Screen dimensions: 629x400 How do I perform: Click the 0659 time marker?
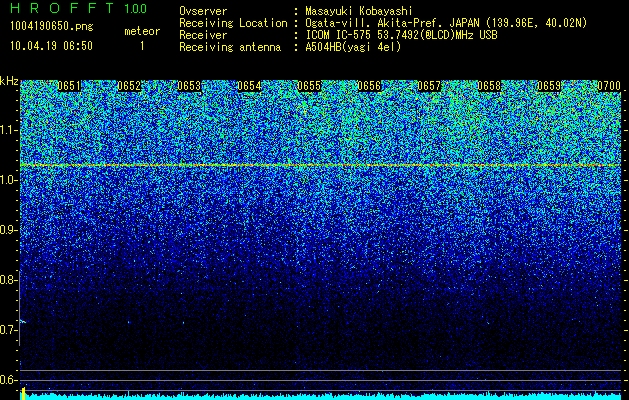click(x=549, y=86)
